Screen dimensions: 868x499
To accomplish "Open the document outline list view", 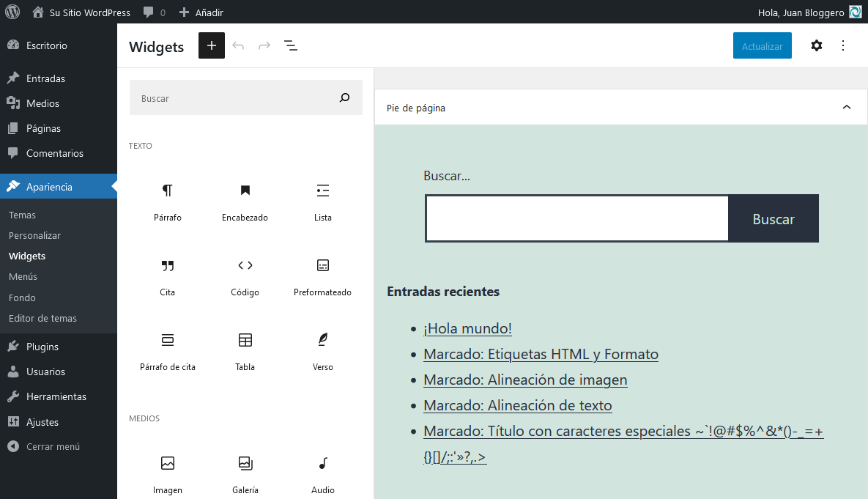I will click(x=290, y=45).
